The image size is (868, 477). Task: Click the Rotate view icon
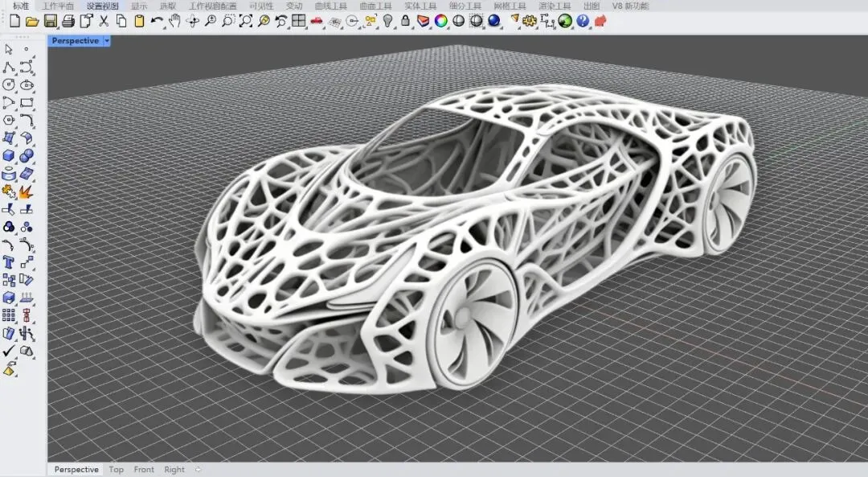point(193,21)
